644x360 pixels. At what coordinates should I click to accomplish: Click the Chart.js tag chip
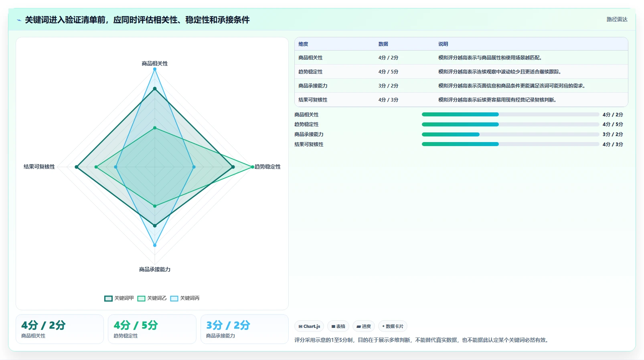tap(309, 326)
